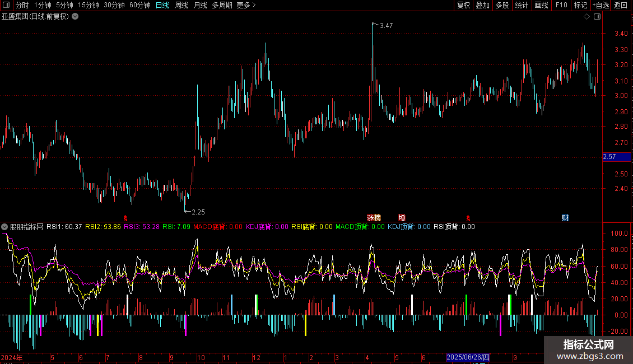
Task: Open the 多周期 multi-period view
Action: click(222, 5)
